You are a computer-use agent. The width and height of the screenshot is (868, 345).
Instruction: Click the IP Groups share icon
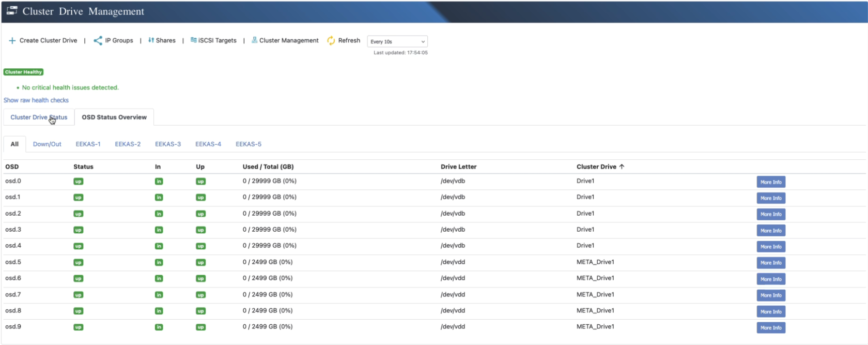coord(98,40)
